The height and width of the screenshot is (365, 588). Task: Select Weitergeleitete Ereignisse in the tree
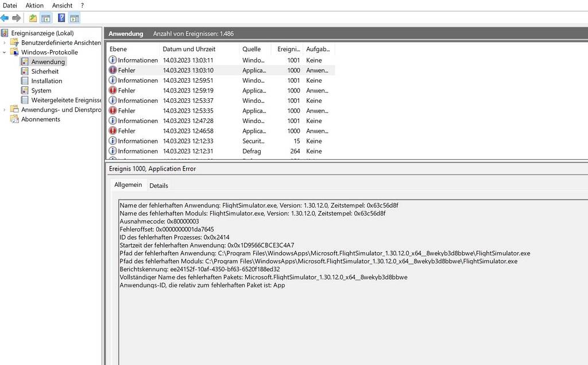tap(66, 100)
